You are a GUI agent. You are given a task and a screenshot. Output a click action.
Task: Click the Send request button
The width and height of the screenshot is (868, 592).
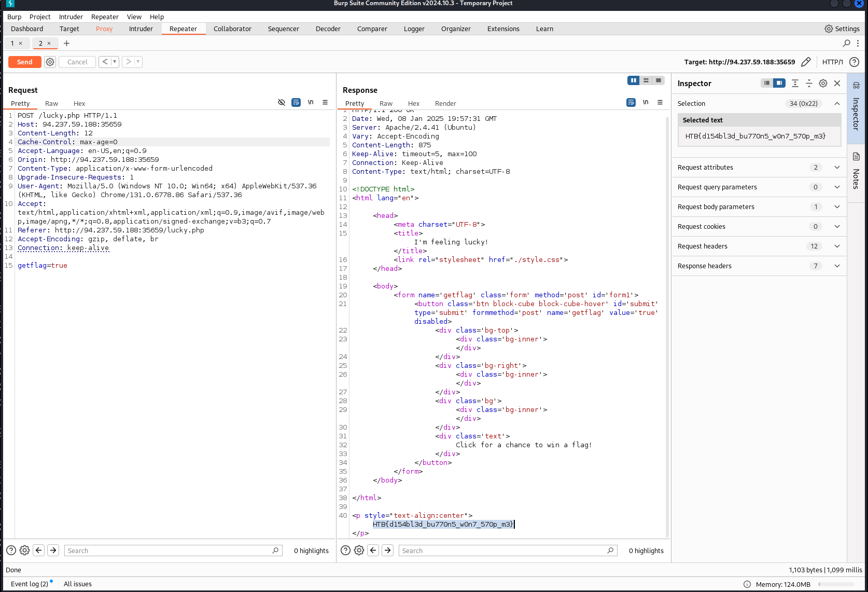click(24, 62)
